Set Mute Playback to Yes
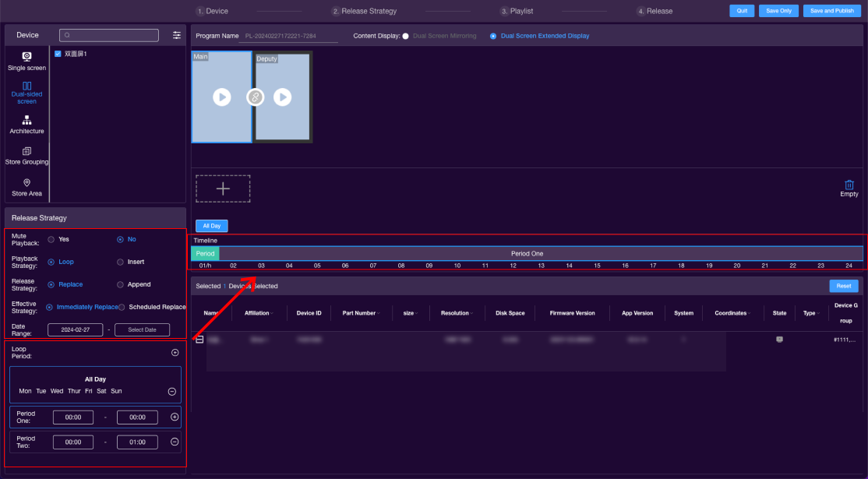Viewport: 868px width, 479px height. 51,240
